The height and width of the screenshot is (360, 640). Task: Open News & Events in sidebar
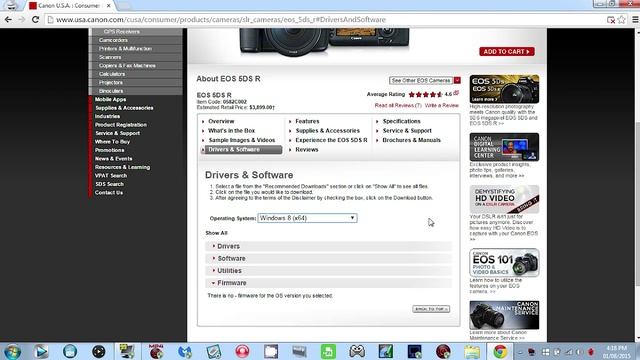click(113, 159)
